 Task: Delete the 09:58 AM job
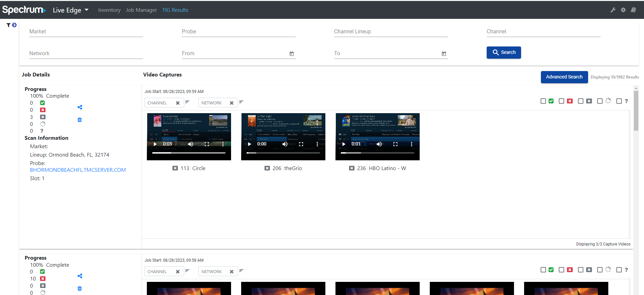point(80,288)
